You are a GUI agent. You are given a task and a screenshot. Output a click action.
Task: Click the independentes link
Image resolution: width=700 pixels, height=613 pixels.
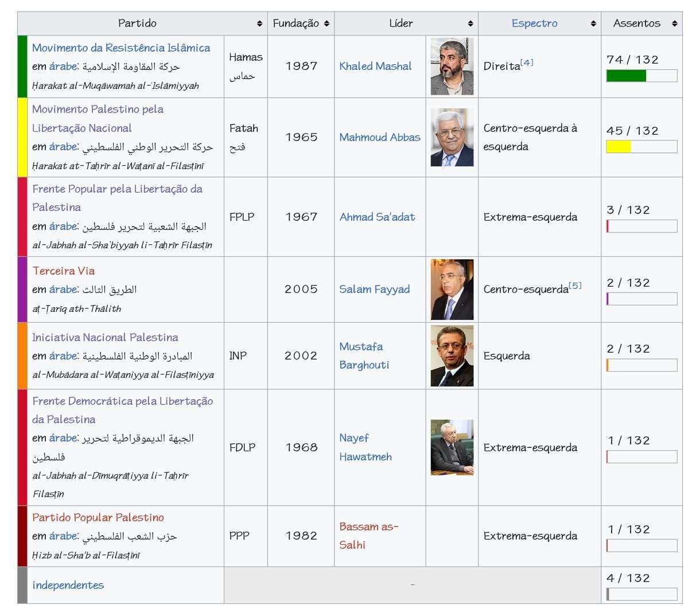point(68,585)
